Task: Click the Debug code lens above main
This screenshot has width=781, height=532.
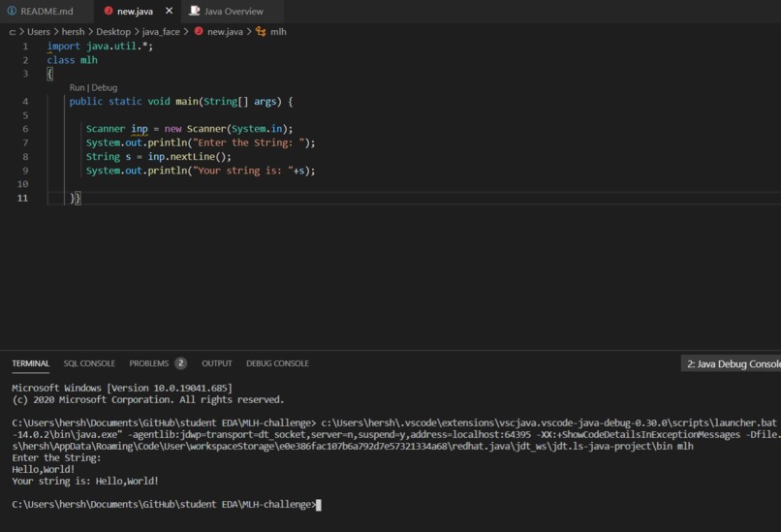Action: tap(104, 87)
